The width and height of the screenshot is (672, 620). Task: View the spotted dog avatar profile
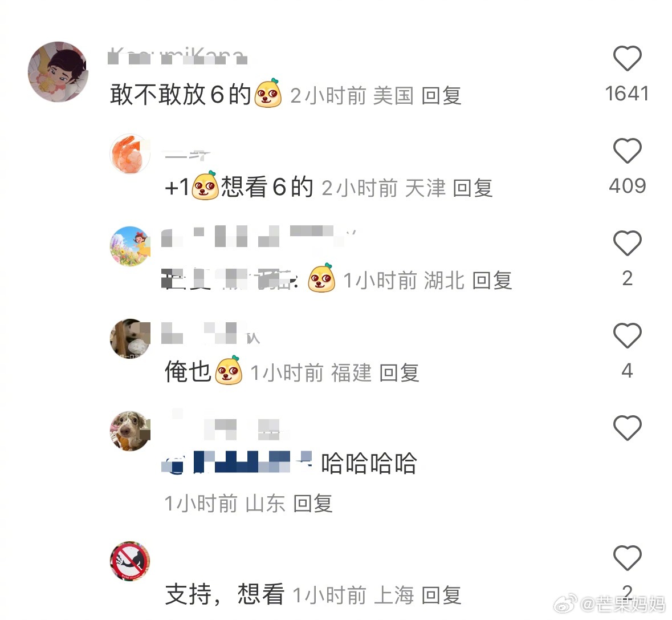[131, 431]
